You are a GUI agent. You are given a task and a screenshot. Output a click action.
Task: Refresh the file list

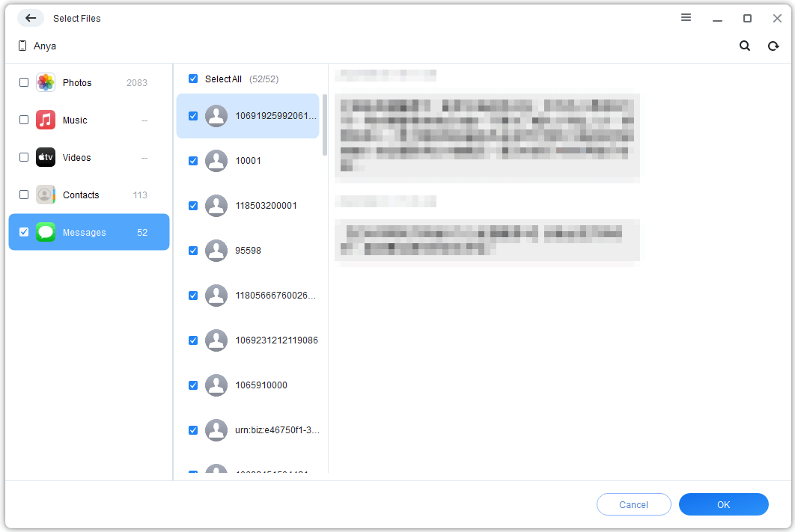click(773, 46)
